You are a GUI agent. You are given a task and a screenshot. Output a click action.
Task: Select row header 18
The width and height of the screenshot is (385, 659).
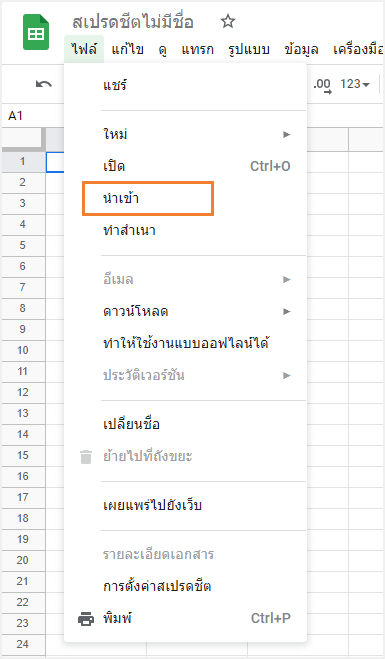click(23, 519)
